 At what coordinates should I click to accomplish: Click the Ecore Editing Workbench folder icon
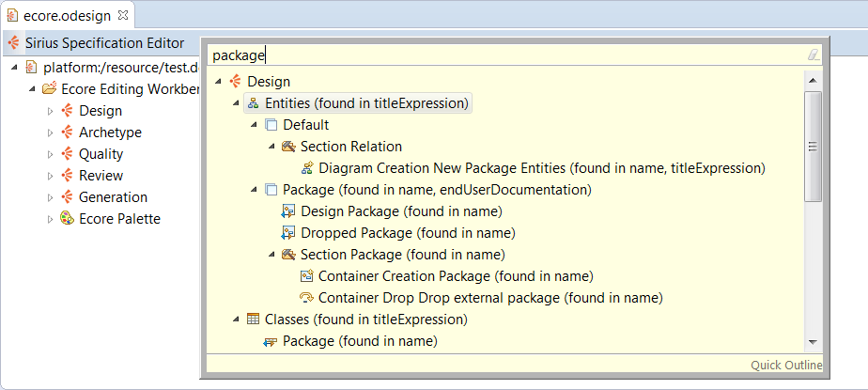pyautogui.click(x=49, y=89)
